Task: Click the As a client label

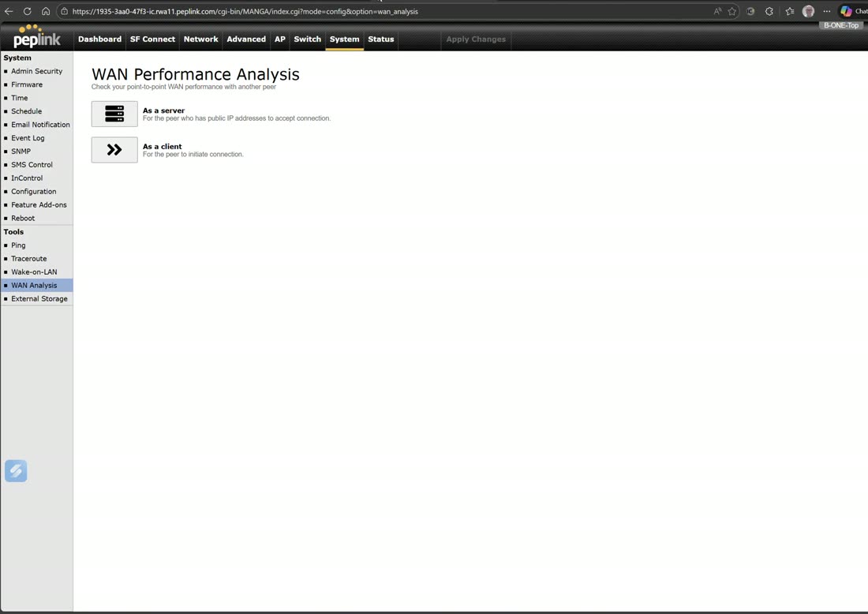Action: (163, 146)
